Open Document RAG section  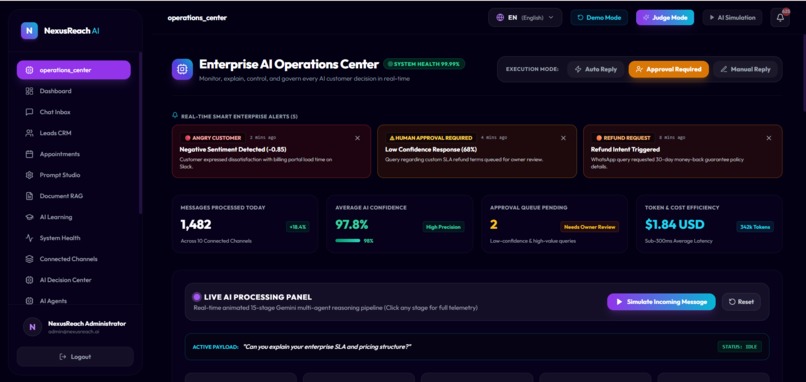click(74, 196)
